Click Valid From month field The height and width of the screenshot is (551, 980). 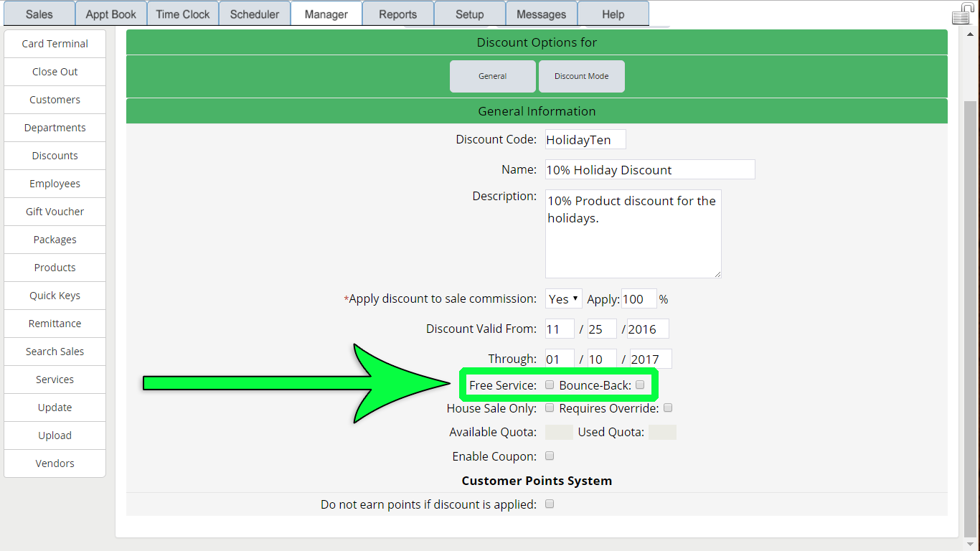[560, 329]
